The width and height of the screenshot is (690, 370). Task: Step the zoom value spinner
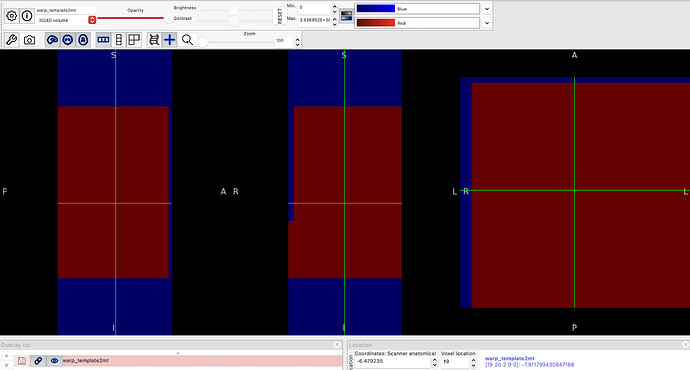pos(297,42)
